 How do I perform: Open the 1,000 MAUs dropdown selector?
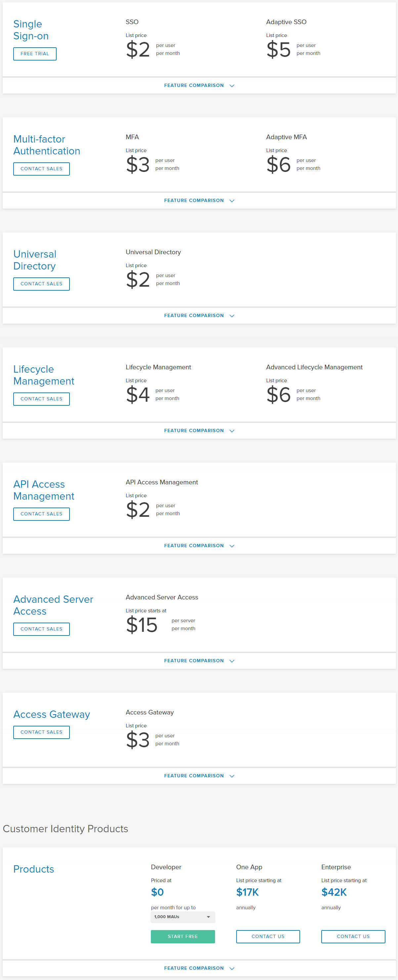pyautogui.click(x=183, y=917)
